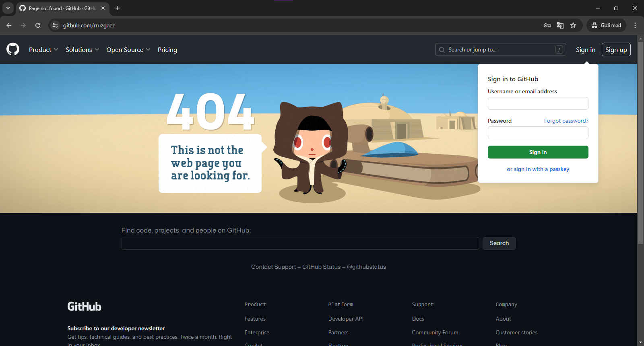Expand the Solutions menu
This screenshot has height=346, width=644.
point(82,49)
